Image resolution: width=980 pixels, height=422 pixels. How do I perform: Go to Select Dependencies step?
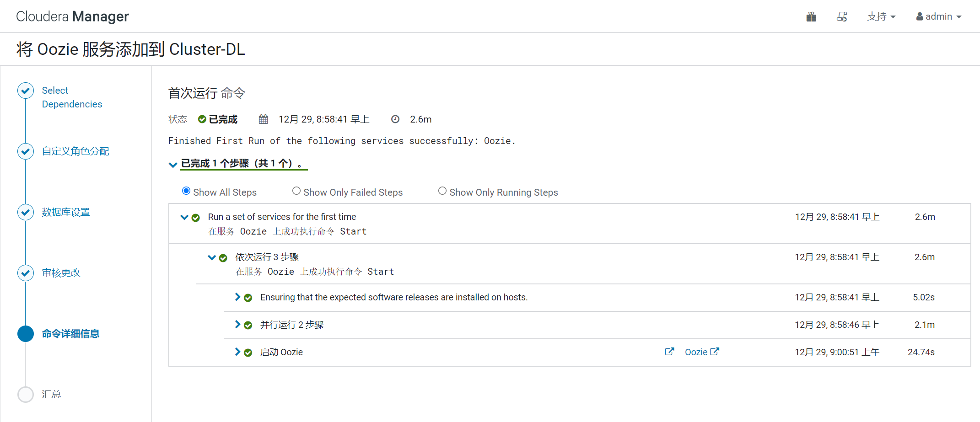(x=72, y=97)
